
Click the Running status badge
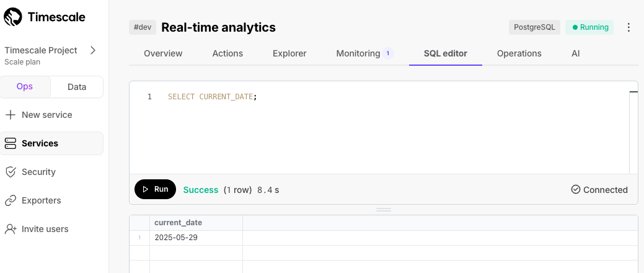coord(589,27)
